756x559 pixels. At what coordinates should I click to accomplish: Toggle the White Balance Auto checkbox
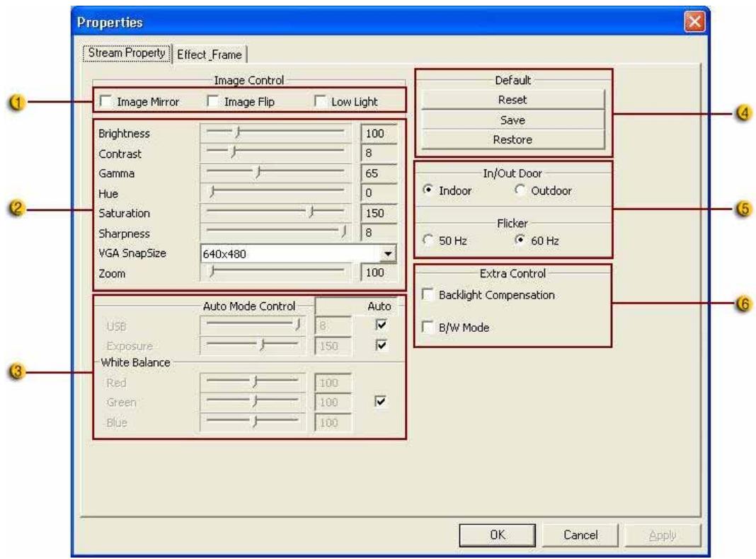(x=380, y=401)
